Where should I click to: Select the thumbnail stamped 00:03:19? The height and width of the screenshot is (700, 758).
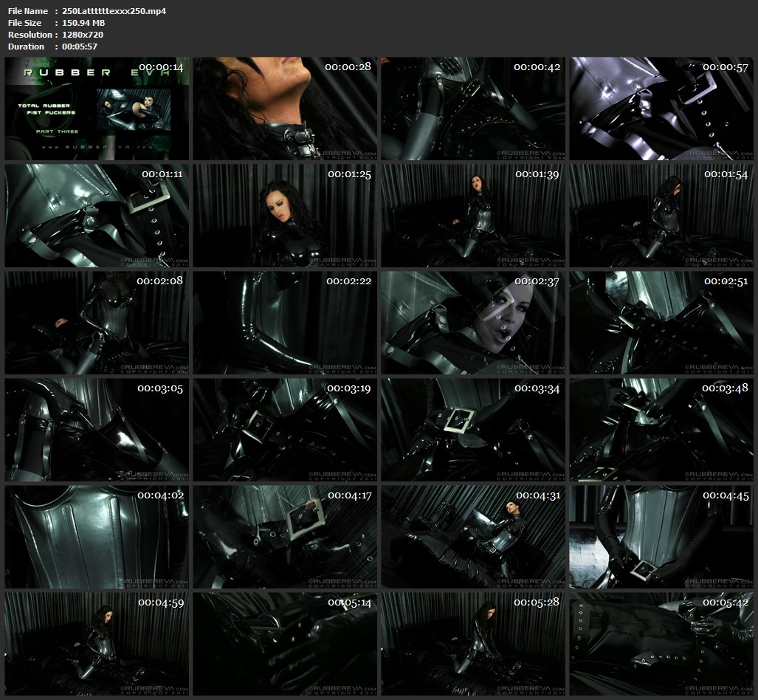pos(285,430)
